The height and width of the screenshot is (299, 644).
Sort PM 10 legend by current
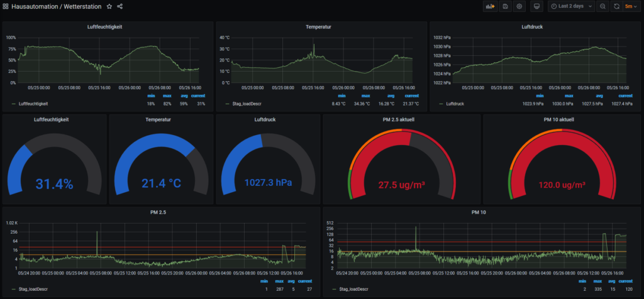point(626,281)
